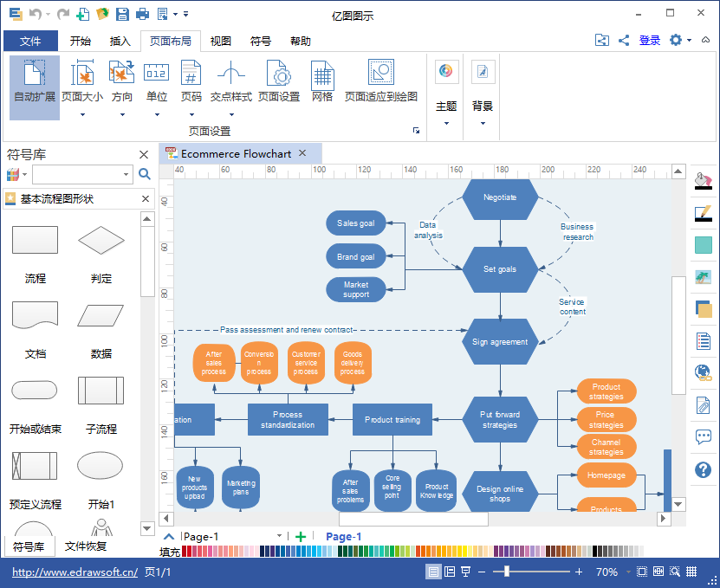Screen dimensions: 720x588
Task: Open the Help question mark icon
Action: 703,469
